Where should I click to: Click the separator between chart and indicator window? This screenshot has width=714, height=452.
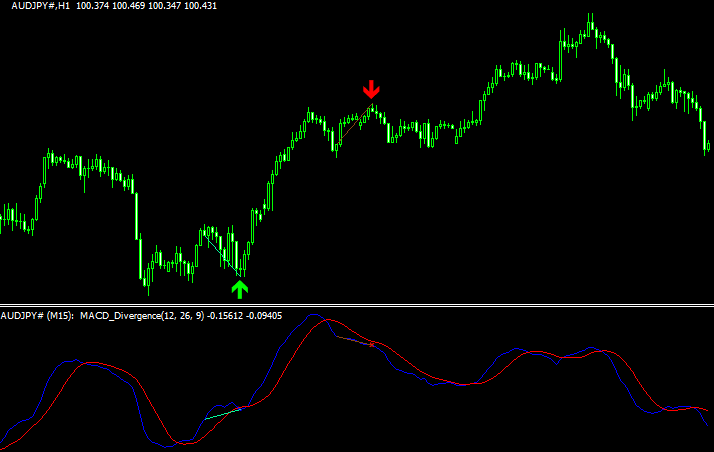pos(357,305)
